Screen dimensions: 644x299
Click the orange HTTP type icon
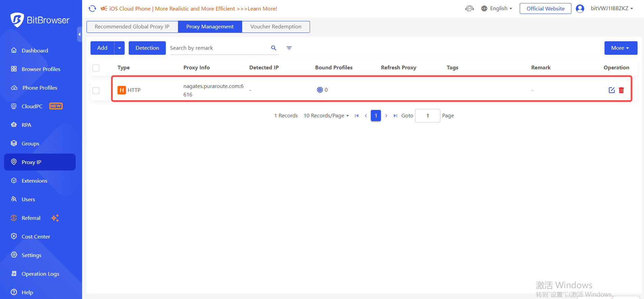pos(122,90)
